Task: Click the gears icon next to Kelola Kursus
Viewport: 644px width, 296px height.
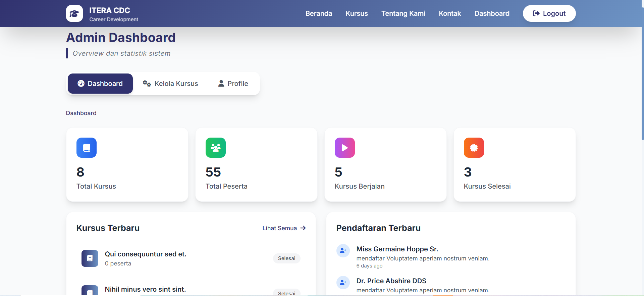Action: click(x=147, y=84)
